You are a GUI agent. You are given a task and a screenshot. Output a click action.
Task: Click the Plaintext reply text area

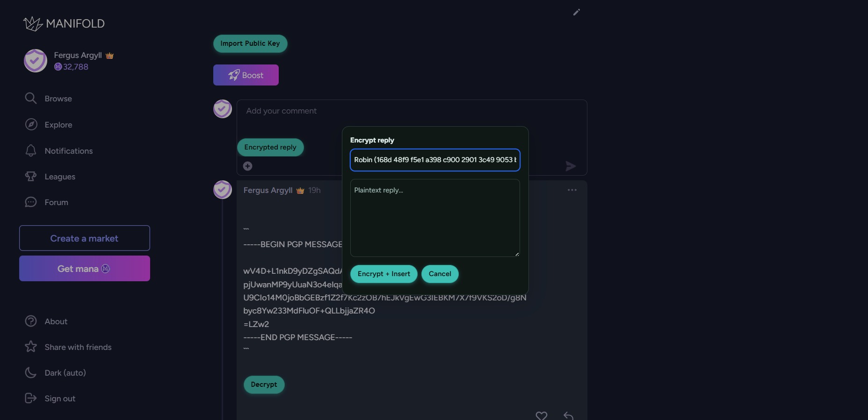[x=435, y=218]
